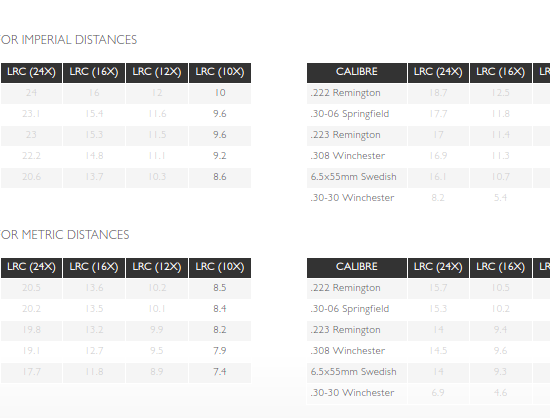This screenshot has height=418, width=550.
Task: Click .30-30 Winchester in the metric table
Action: pyautogui.click(x=352, y=393)
